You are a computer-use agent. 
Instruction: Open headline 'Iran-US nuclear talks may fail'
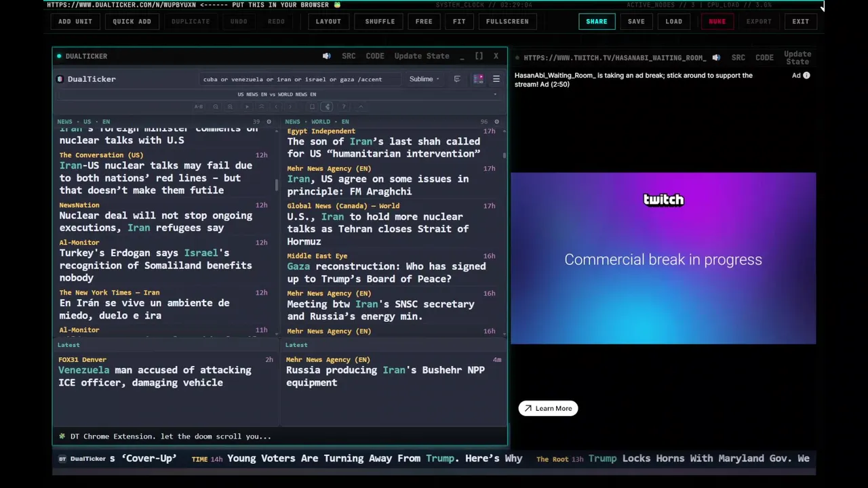pos(156,178)
